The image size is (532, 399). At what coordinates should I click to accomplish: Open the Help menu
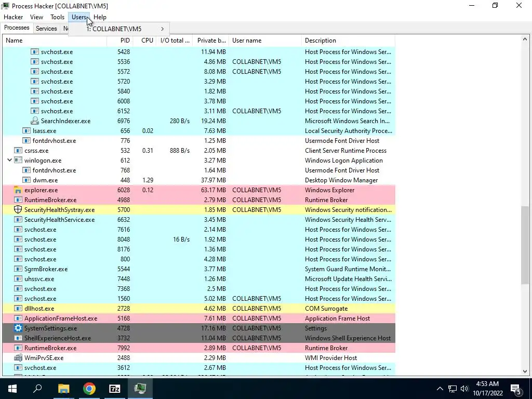100,17
